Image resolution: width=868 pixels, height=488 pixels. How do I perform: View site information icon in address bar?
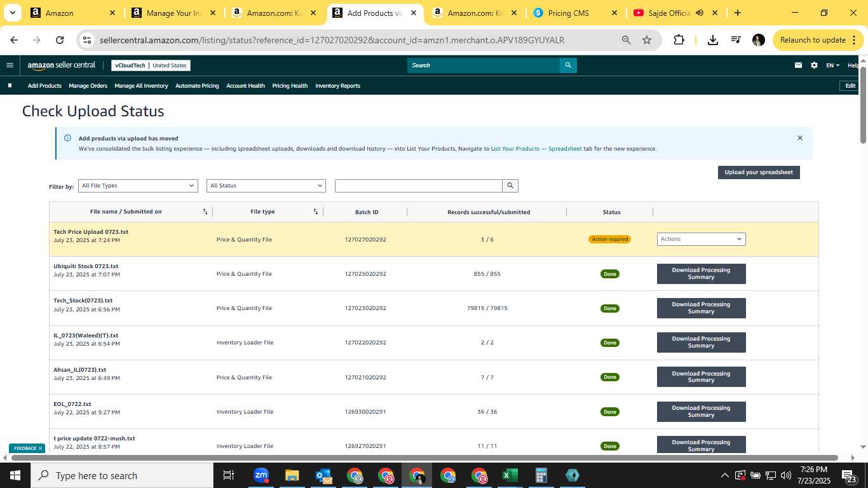click(87, 40)
